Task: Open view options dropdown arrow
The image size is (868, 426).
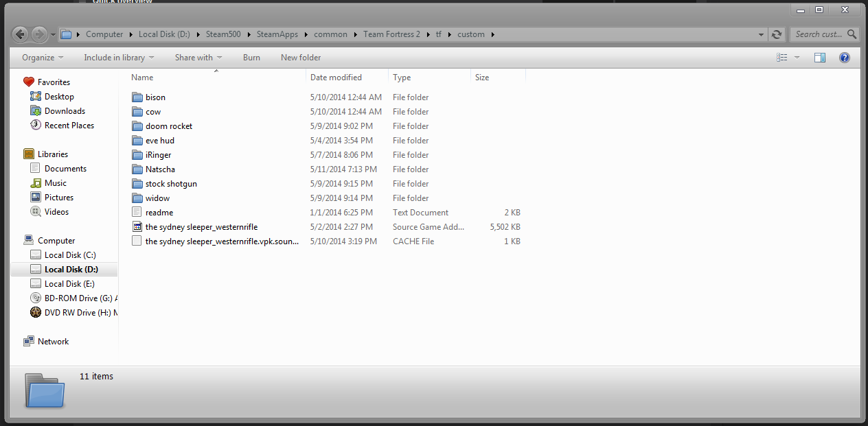Action: [x=797, y=58]
